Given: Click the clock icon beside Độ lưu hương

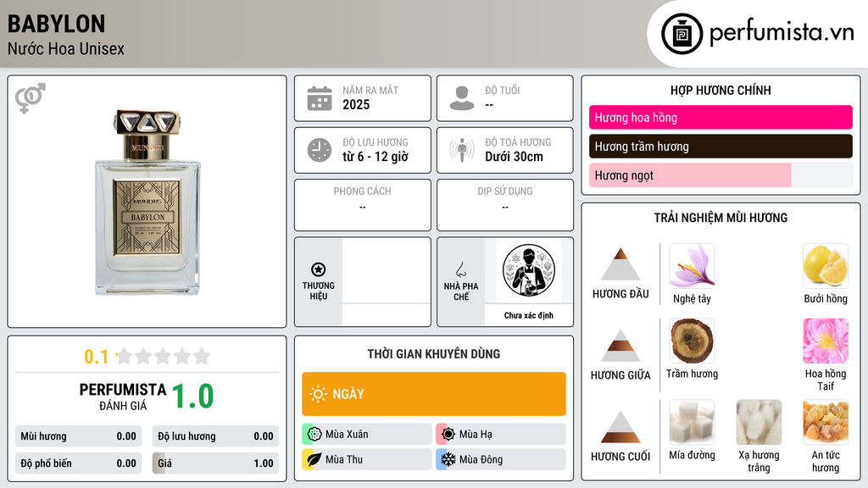Looking at the screenshot, I should click(x=320, y=150).
